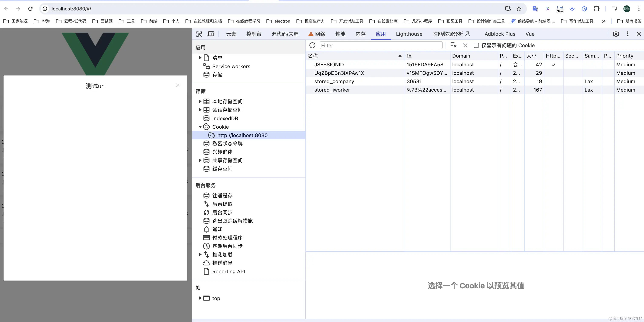Open the Chrome extensions puzzle icon
The width and height of the screenshot is (644, 322).
tap(597, 9)
